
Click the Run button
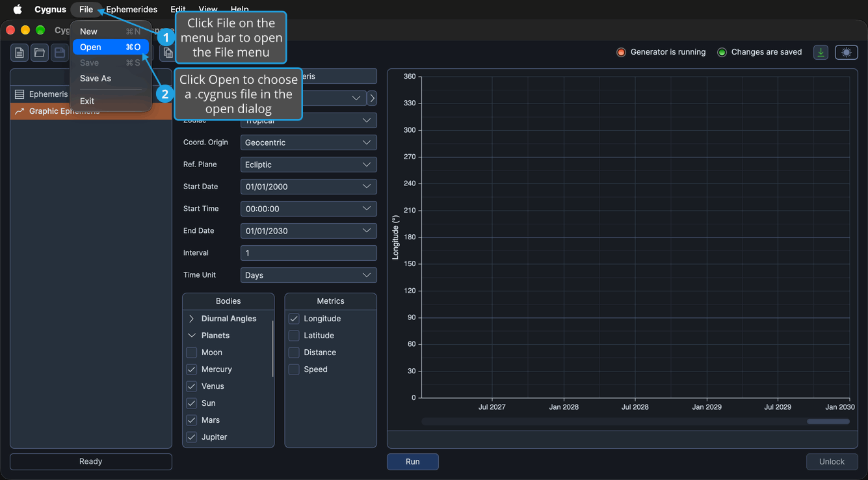pos(413,462)
